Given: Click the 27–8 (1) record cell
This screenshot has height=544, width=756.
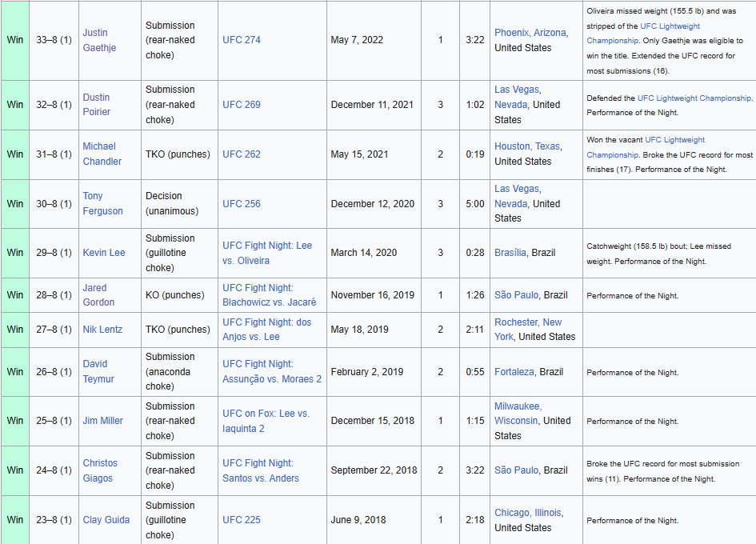Looking at the screenshot, I should [x=54, y=330].
